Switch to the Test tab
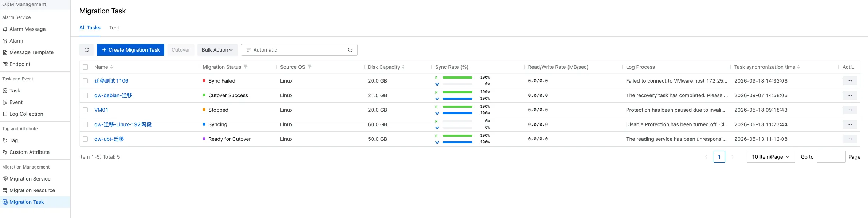The width and height of the screenshot is (868, 218). (114, 28)
